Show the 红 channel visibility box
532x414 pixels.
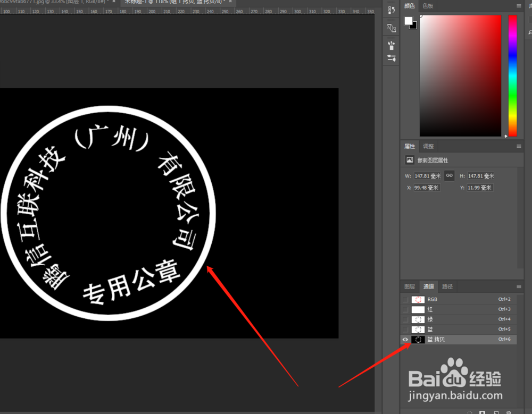pos(405,309)
